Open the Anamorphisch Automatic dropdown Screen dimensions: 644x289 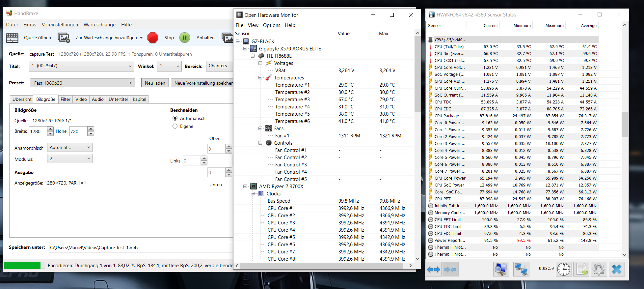(x=70, y=147)
